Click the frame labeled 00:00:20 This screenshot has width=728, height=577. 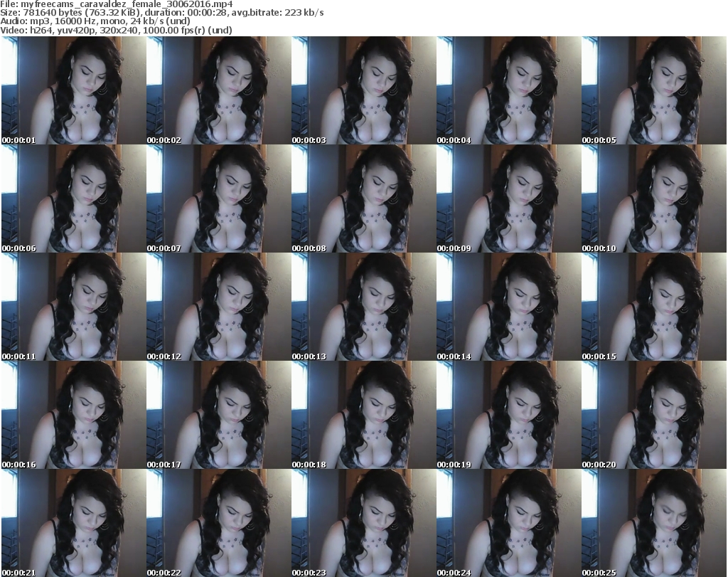(x=654, y=415)
